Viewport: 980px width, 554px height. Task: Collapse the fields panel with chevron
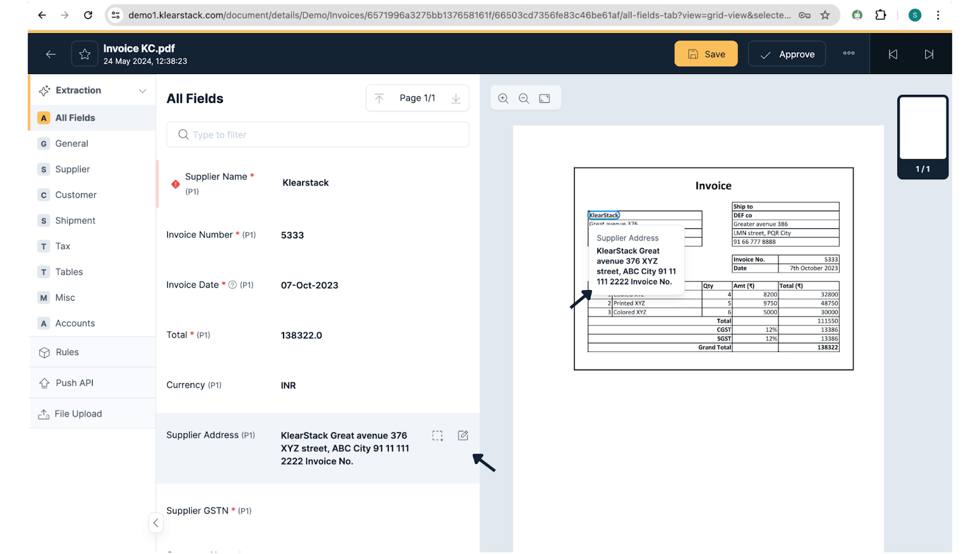point(156,523)
